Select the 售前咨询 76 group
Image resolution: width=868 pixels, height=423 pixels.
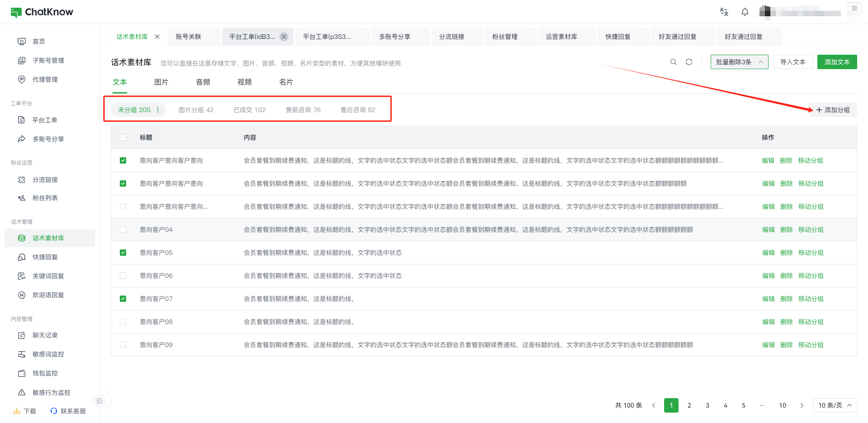coord(303,110)
